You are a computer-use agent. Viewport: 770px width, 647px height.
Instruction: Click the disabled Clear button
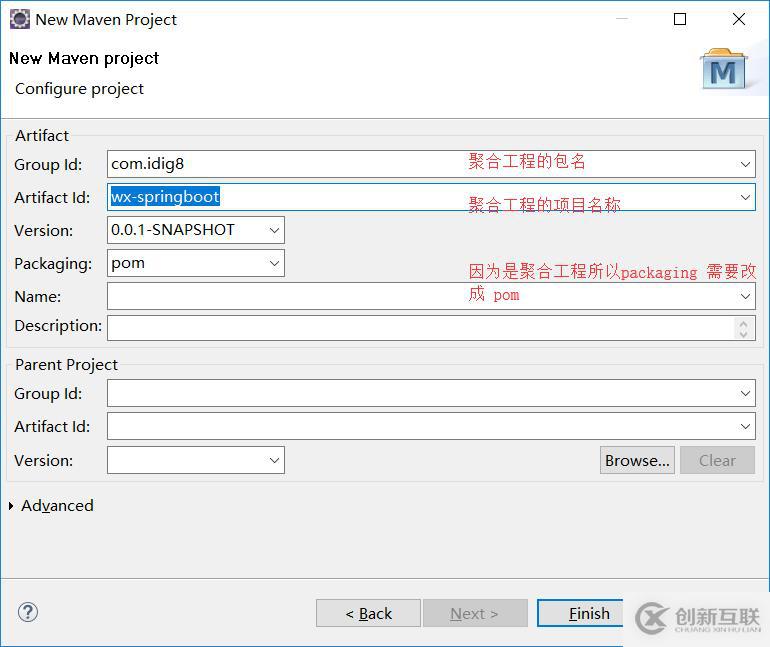(x=717, y=460)
